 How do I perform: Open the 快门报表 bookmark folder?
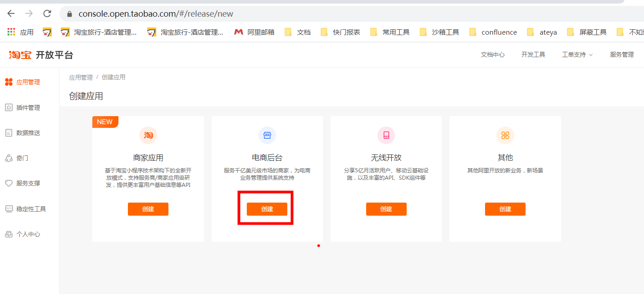point(340,32)
